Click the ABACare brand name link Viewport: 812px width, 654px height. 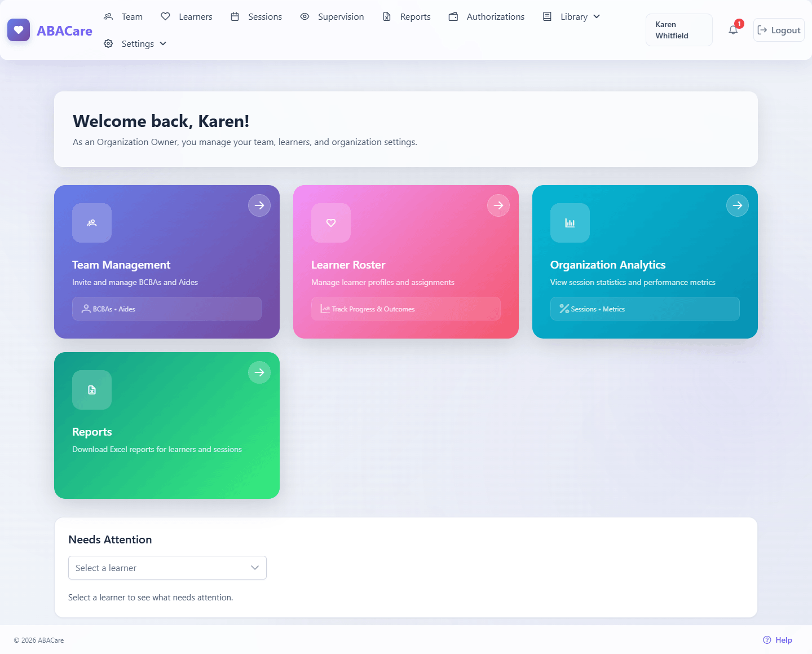[x=64, y=30]
